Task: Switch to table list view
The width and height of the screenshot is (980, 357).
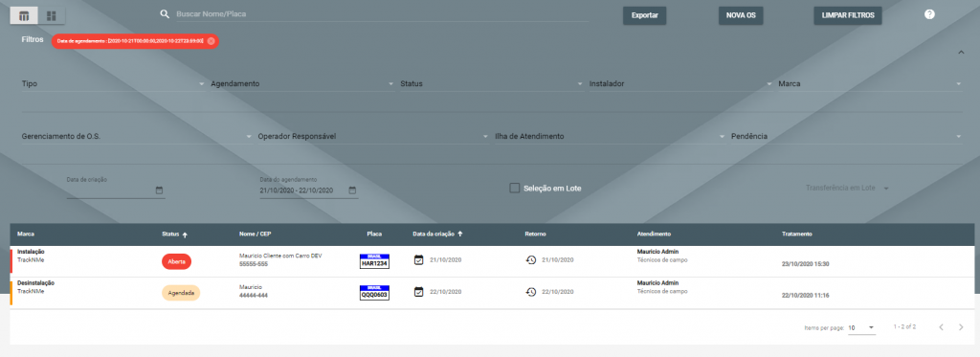Action: [24, 15]
